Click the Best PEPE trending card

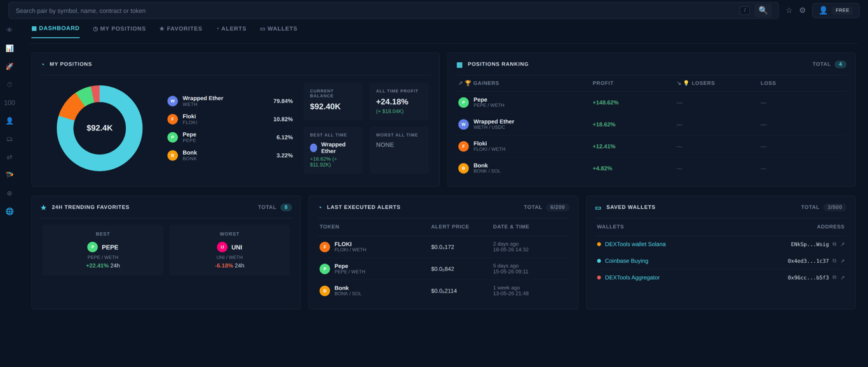103,250
